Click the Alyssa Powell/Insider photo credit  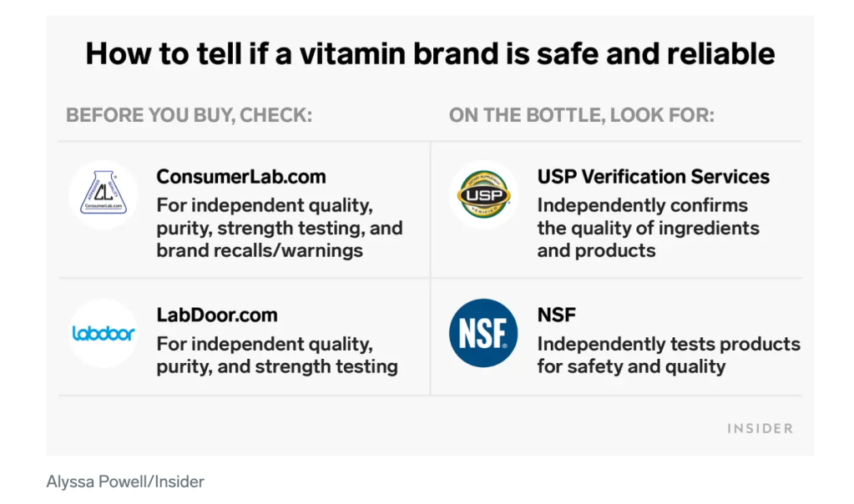pos(125,481)
